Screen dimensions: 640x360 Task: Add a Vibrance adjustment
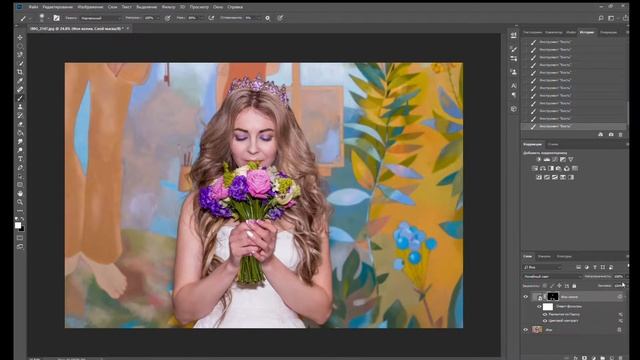tap(571, 159)
